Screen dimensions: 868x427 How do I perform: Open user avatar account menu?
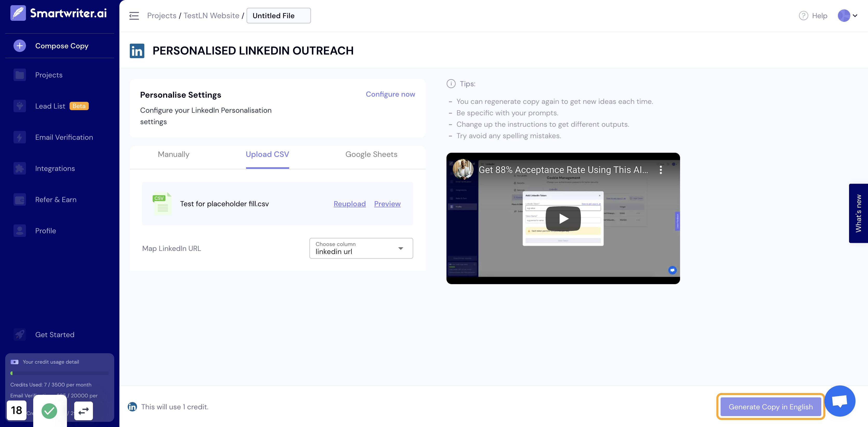point(847,16)
